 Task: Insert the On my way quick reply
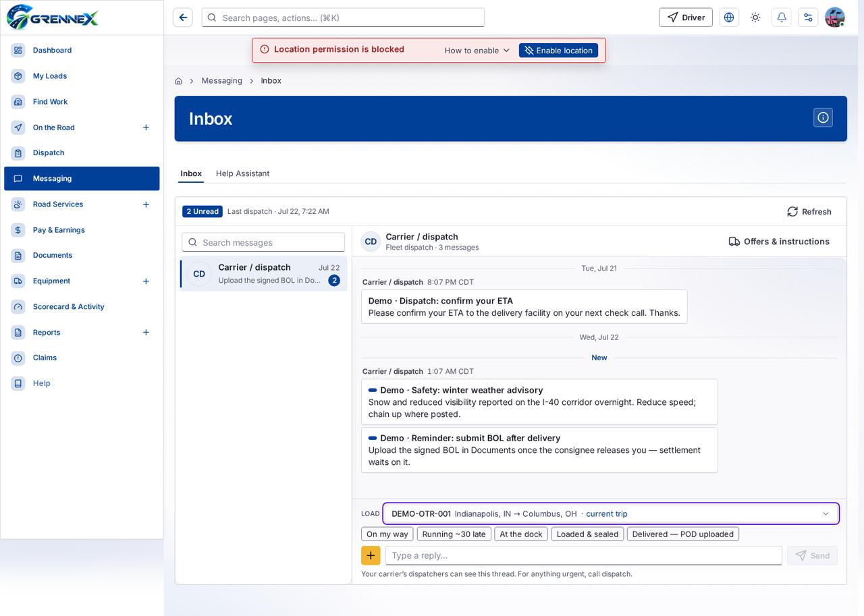pos(387,534)
